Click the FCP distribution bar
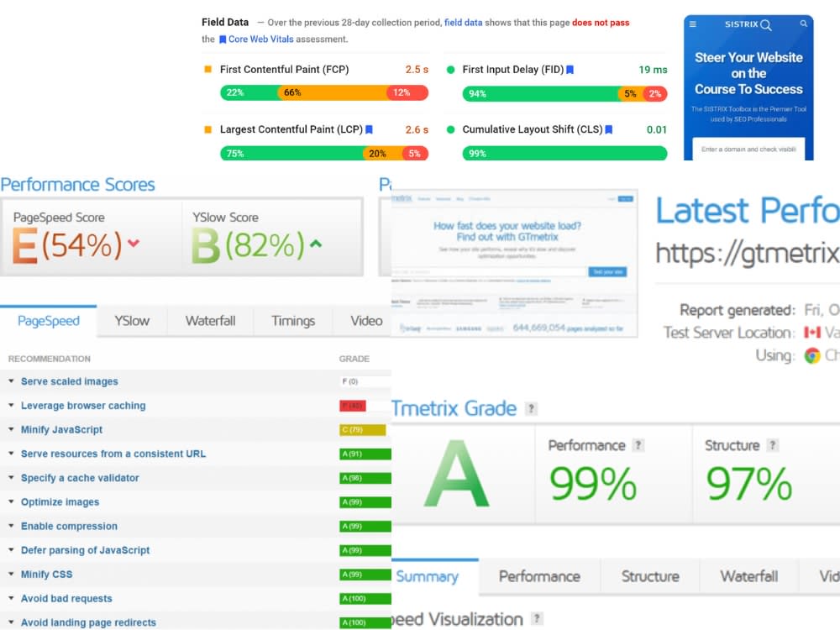This screenshot has height=630, width=840. (324, 92)
